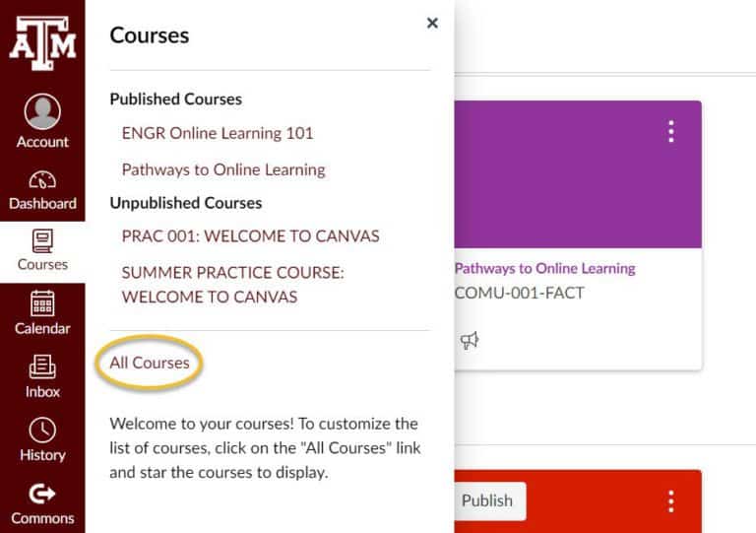
Task: Open PRAC 001: WELCOME TO CANVAS
Action: click(251, 236)
